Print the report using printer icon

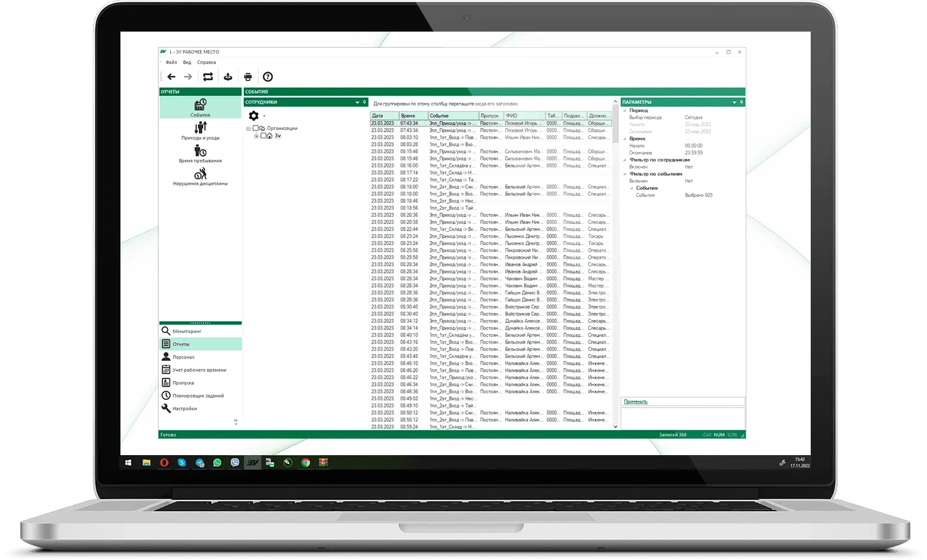click(248, 77)
